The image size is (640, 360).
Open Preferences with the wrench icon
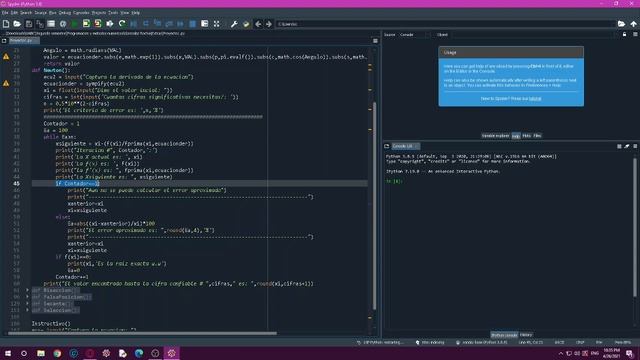pos(234,24)
